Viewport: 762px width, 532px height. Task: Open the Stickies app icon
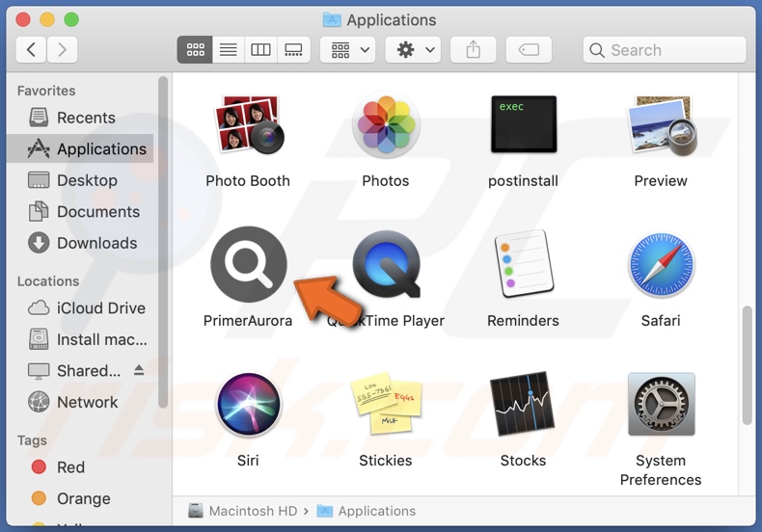(x=386, y=404)
